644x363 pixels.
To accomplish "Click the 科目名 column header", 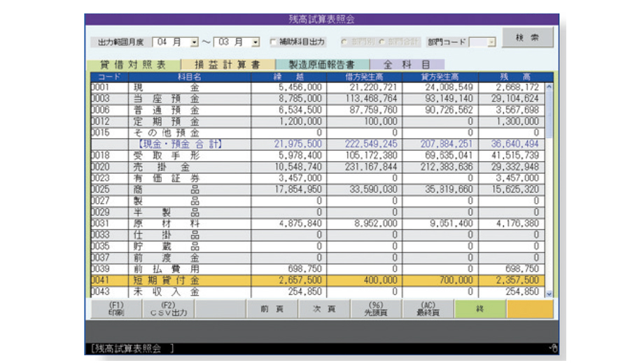I will tap(190, 77).
